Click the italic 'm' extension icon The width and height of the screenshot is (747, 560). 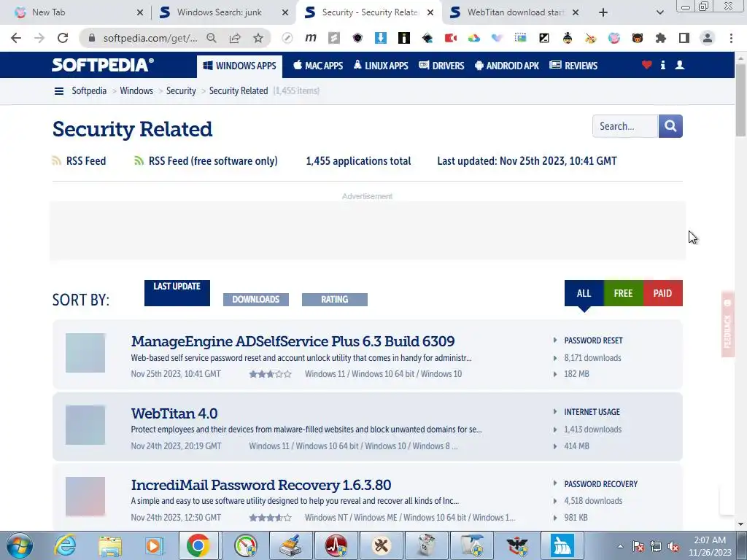(x=311, y=38)
